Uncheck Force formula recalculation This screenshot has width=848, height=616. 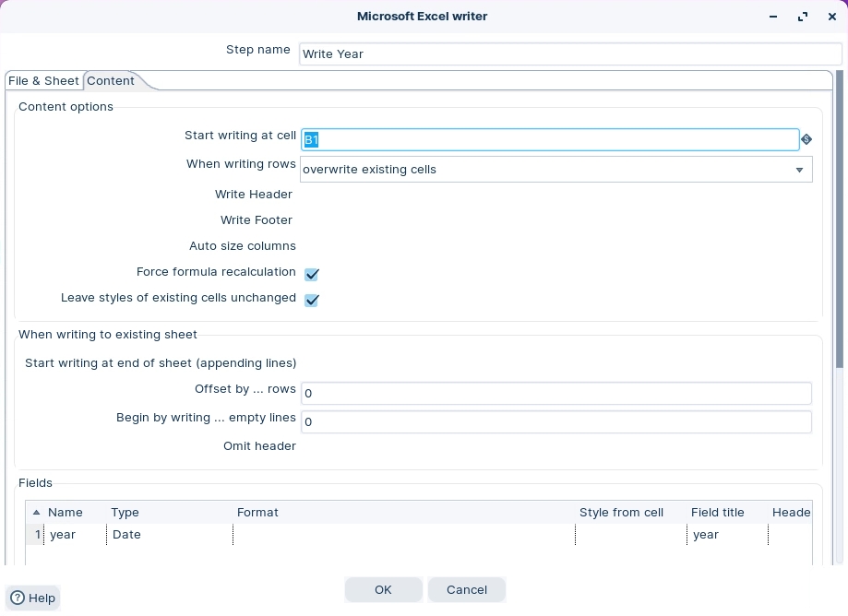pos(312,275)
